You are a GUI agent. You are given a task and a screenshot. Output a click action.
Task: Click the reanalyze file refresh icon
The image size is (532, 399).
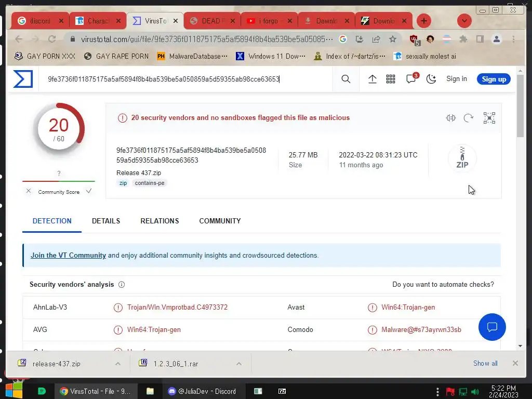point(468,118)
